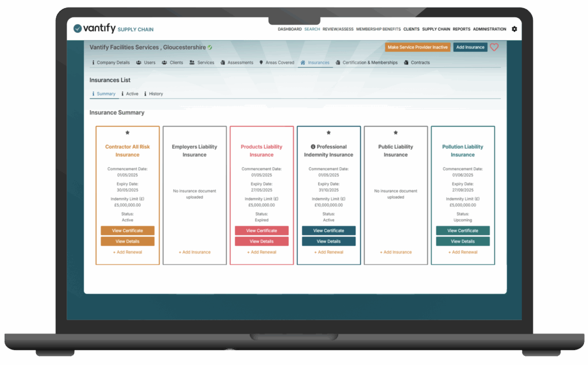588x365 pixels.
Task: Open the settings gear icon
Action: [x=514, y=29]
